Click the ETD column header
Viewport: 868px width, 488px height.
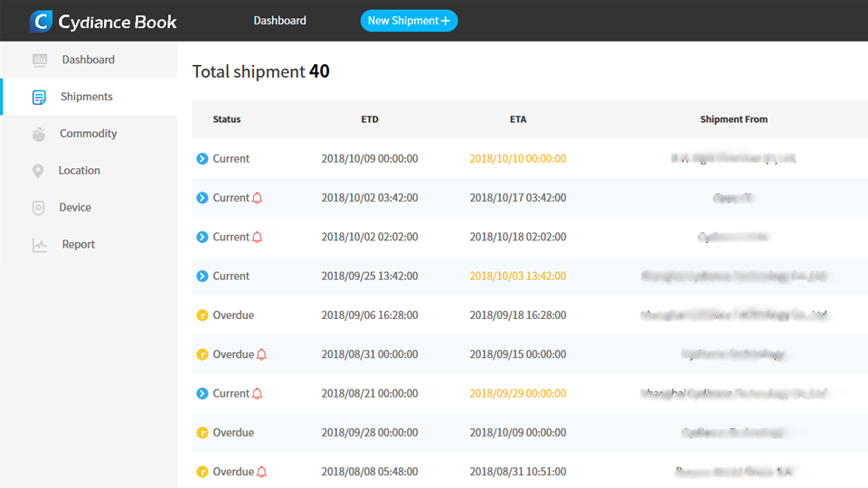(x=370, y=119)
